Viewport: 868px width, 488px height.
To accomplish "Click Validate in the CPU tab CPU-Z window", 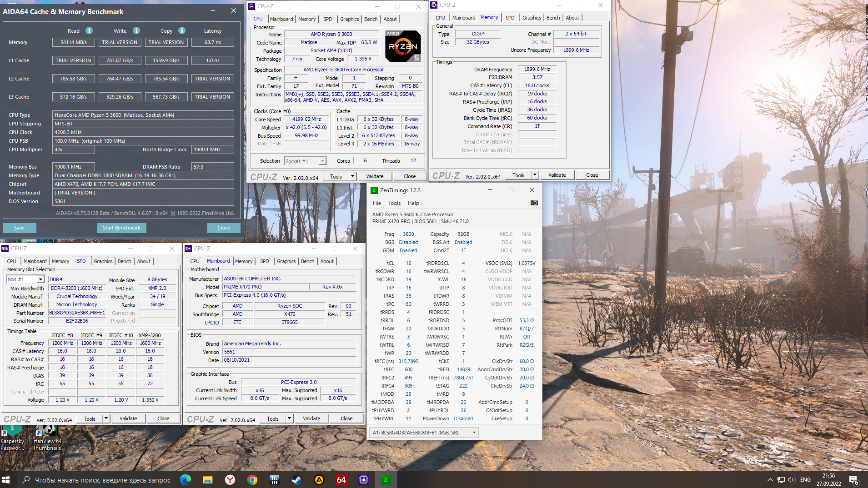I will 375,176.
